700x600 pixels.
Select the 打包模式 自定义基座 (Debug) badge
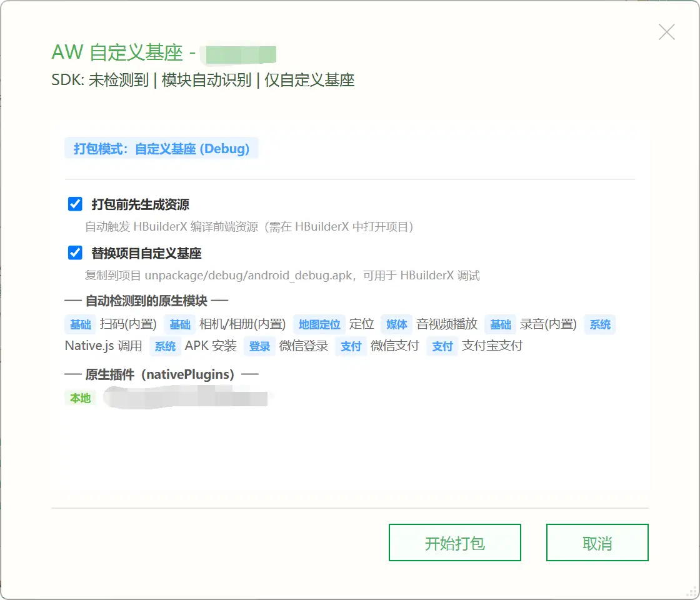pyautogui.click(x=162, y=149)
